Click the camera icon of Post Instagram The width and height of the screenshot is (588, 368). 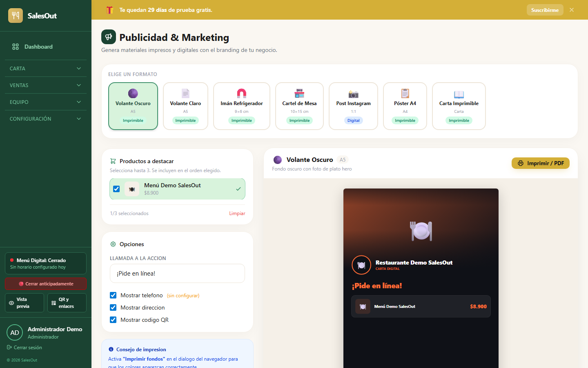pyautogui.click(x=354, y=94)
